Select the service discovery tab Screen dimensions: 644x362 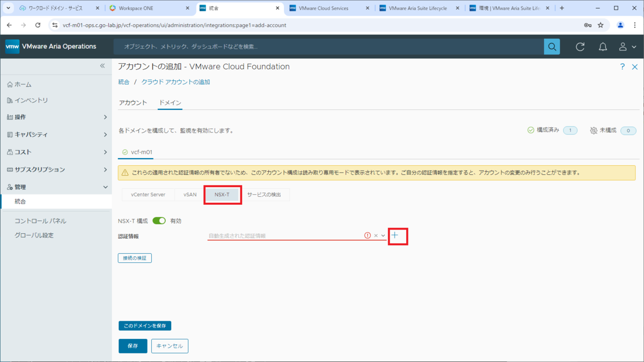point(264,195)
